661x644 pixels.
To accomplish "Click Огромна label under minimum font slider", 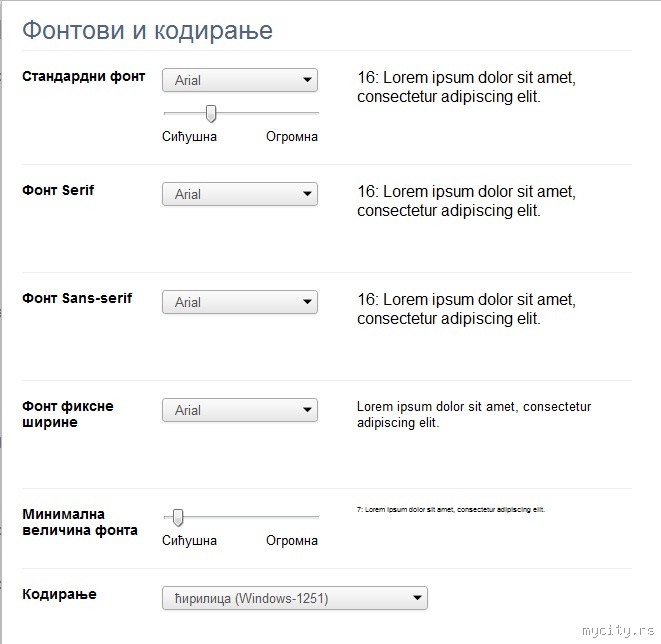I will tap(292, 541).
